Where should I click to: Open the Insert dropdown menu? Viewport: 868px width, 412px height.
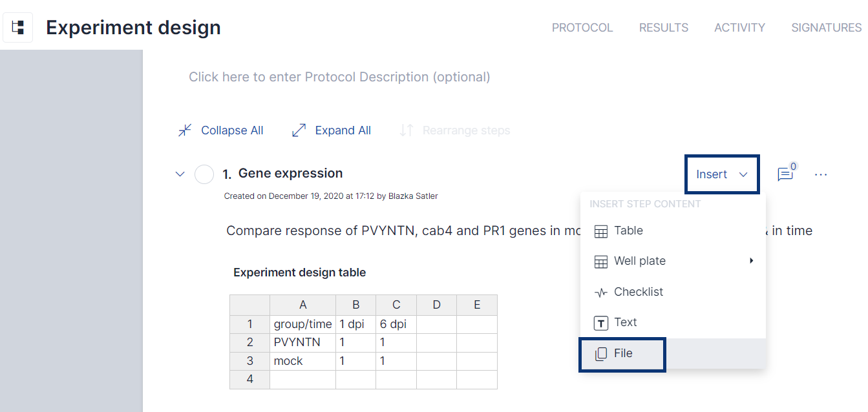coord(721,174)
